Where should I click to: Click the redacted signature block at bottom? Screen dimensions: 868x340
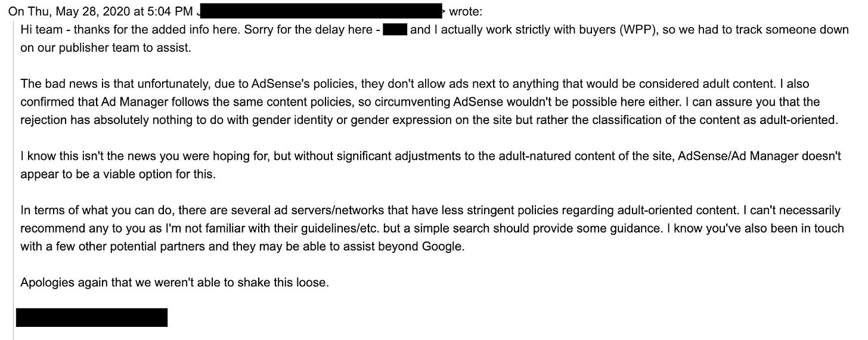coord(92,317)
